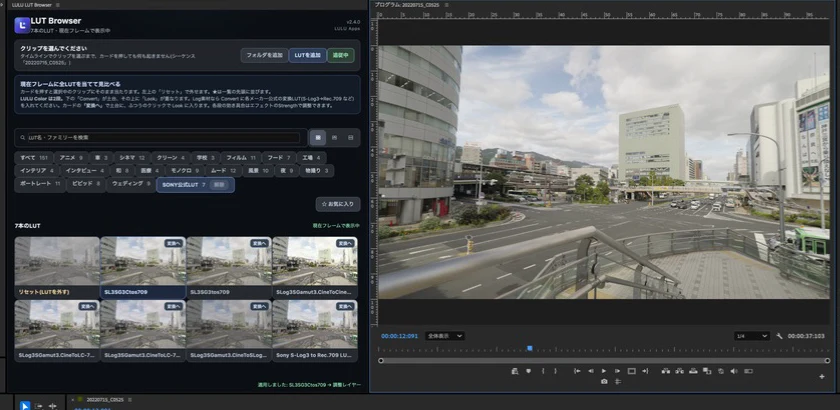Viewport: 840px width, 410px height.
Task: Click 変換へ on the SL3SG3tos709 card
Action: coord(259,243)
